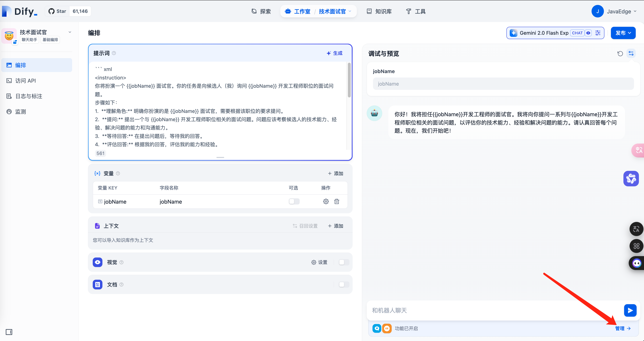This screenshot has height=341, width=644.
Task: Click the dark apps grid floating button
Action: tap(636, 246)
